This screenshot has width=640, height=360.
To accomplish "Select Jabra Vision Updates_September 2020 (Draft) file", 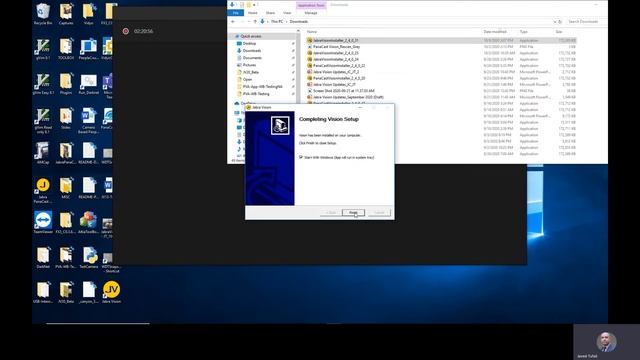I will [348, 97].
